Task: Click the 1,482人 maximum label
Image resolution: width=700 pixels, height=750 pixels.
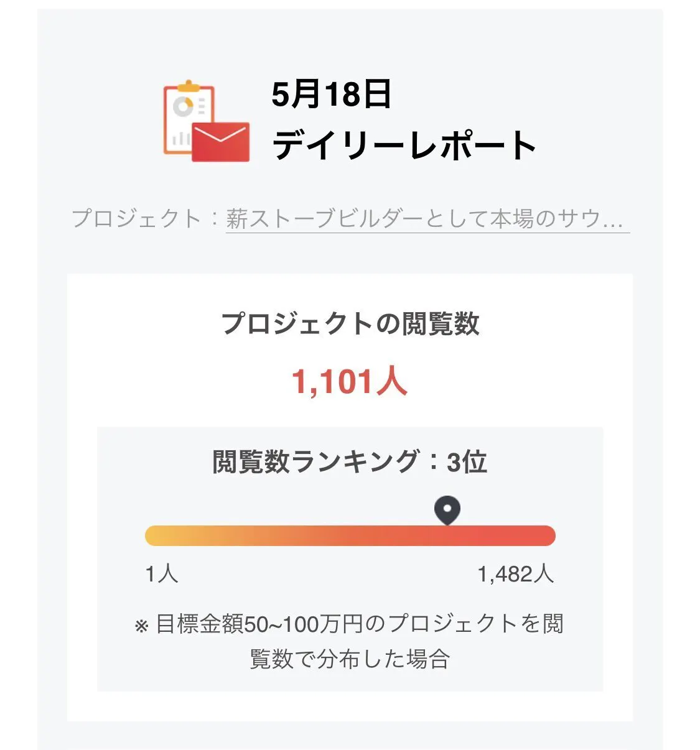Action: tap(515, 574)
